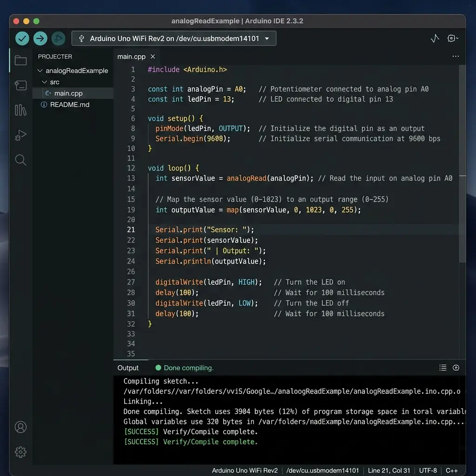Open the board selector dropdown arrow

(x=267, y=39)
